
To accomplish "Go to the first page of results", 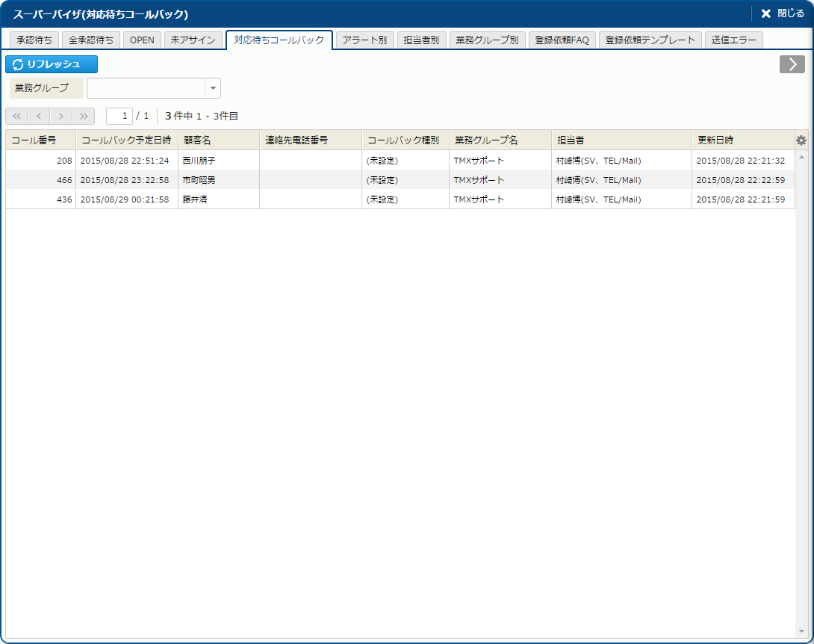I will pyautogui.click(x=16, y=116).
